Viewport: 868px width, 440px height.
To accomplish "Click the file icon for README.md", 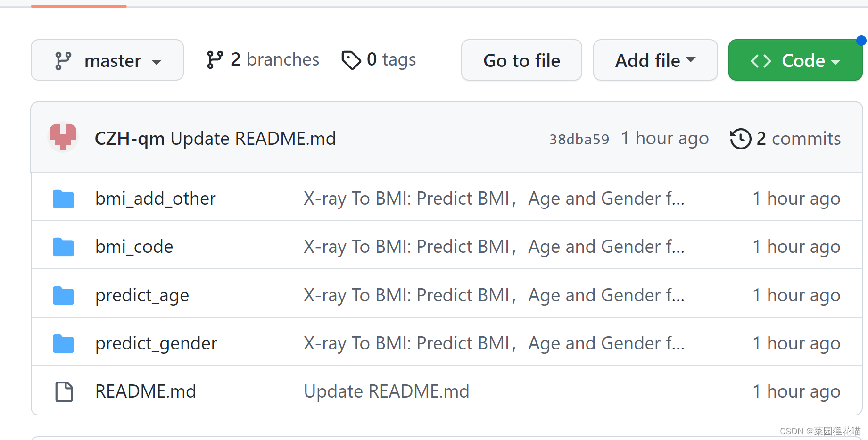I will (x=64, y=392).
